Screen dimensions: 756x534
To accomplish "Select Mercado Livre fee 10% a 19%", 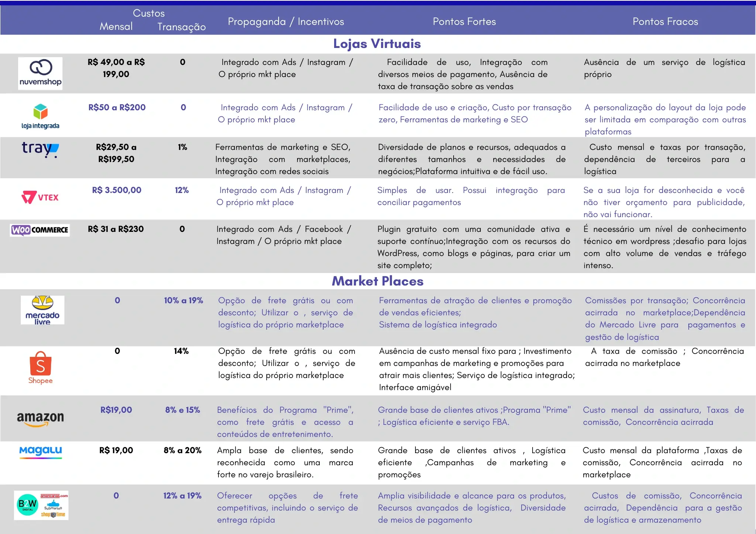I will coord(183,300).
